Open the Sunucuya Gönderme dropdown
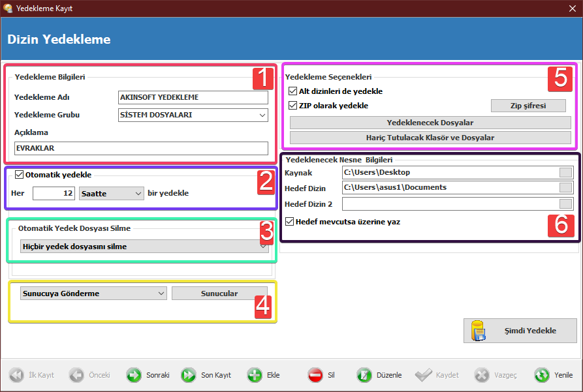The height and width of the screenshot is (392, 583). click(93, 294)
